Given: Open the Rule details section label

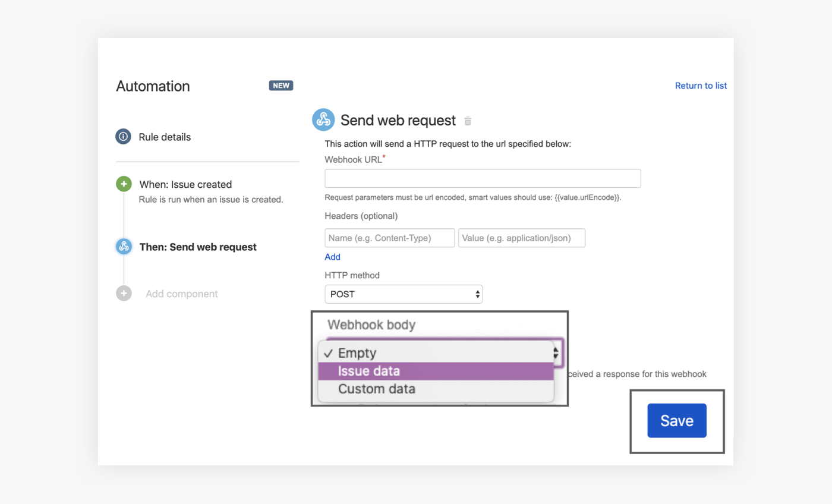Looking at the screenshot, I should (x=165, y=137).
